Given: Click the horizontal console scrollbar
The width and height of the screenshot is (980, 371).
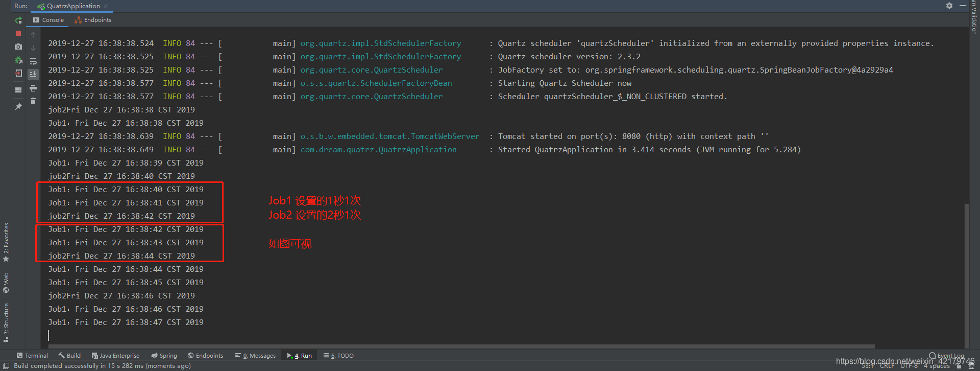Looking at the screenshot, I should coord(461,346).
